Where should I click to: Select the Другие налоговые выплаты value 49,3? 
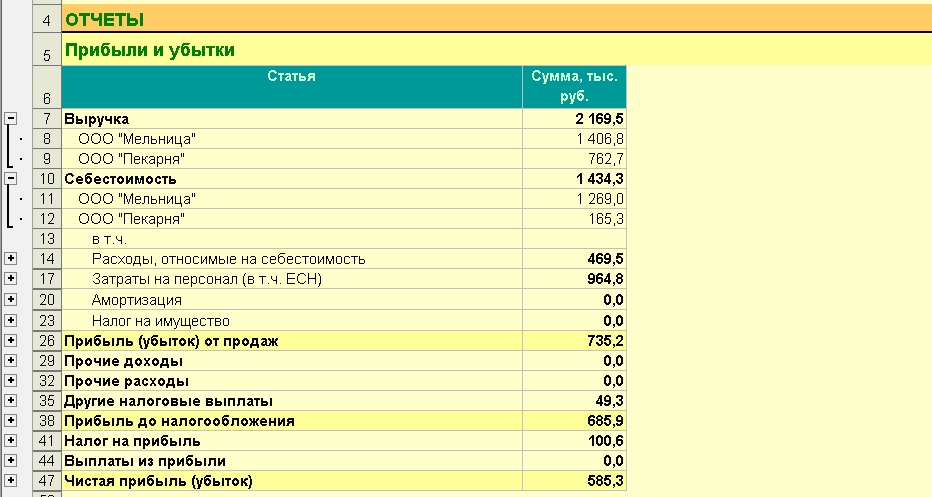(x=574, y=401)
